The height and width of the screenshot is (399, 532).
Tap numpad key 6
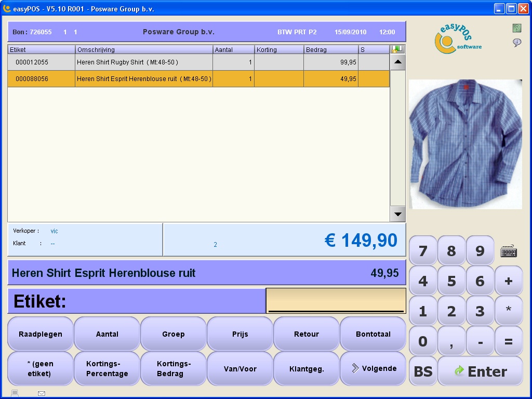click(480, 281)
